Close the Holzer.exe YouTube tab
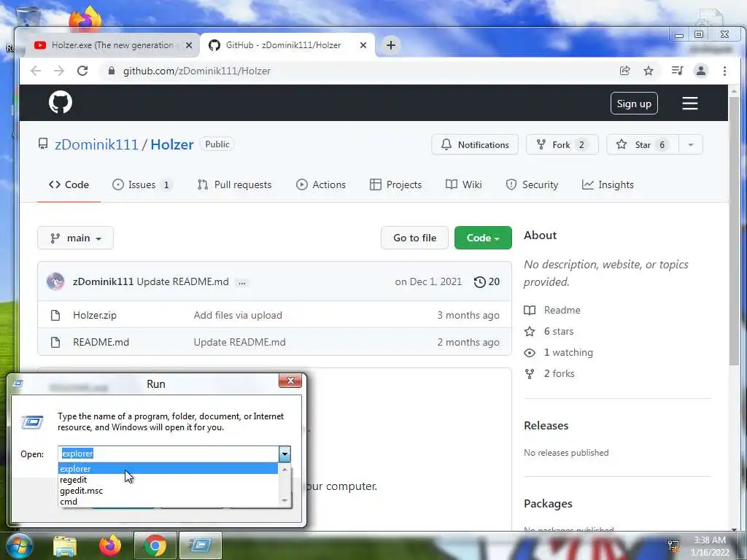Viewport: 747px width, 560px height. [189, 45]
